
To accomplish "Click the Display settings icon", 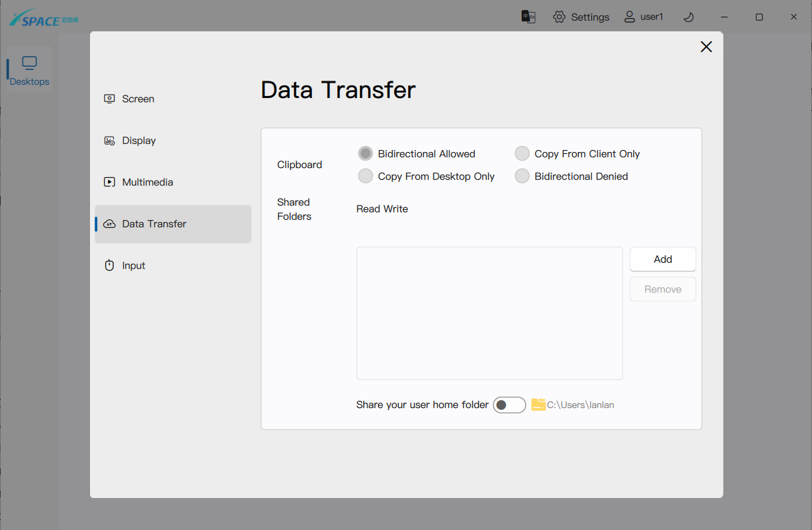I will click(109, 141).
